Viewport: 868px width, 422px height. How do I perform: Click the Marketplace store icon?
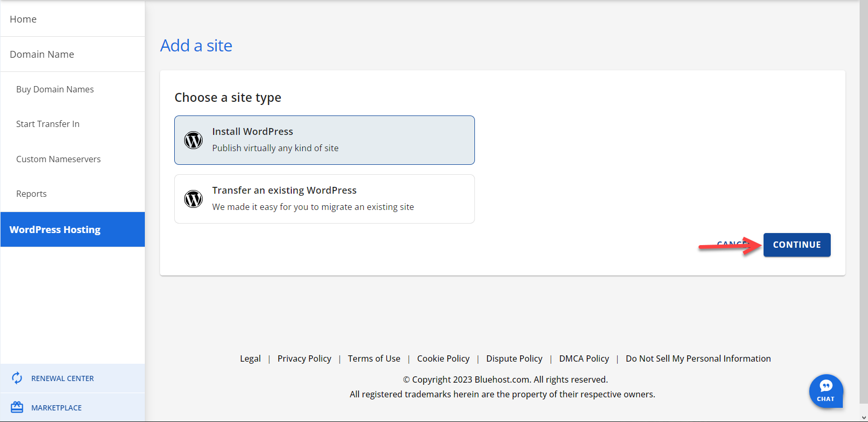17,407
